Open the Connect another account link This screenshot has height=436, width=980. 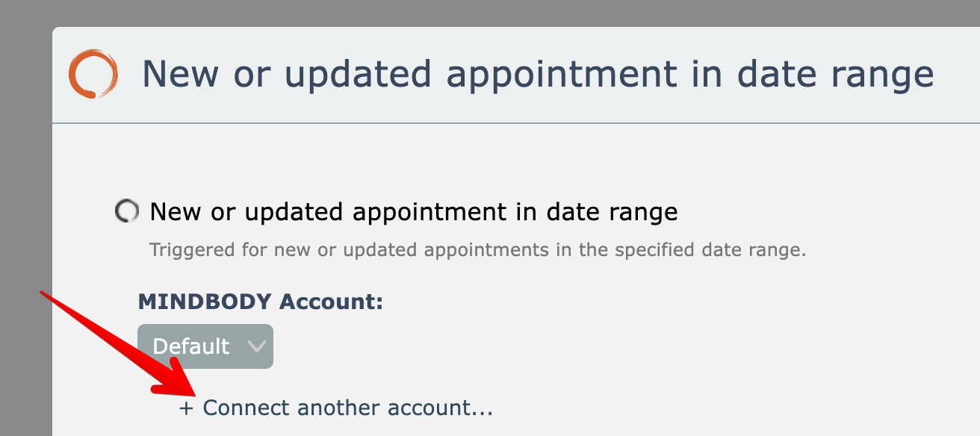tap(337, 408)
